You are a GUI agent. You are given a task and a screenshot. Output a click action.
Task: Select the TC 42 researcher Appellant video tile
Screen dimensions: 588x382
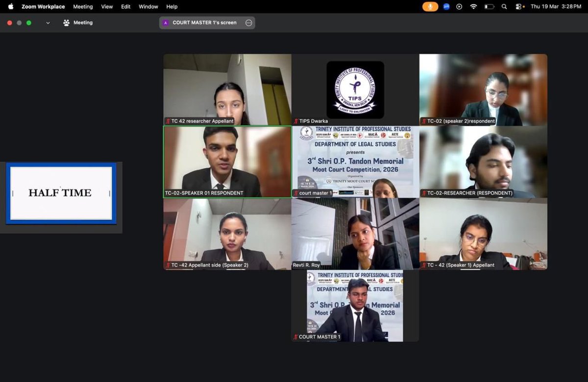227,90
